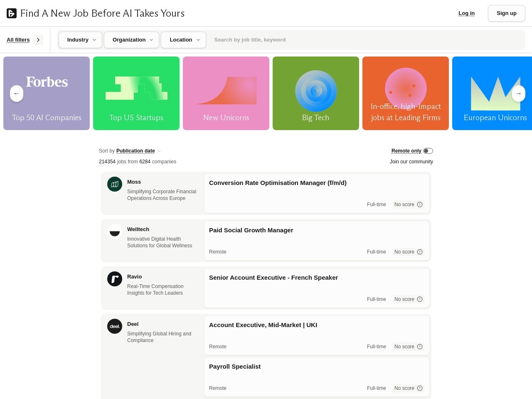Click the page title heading text

[102, 13]
